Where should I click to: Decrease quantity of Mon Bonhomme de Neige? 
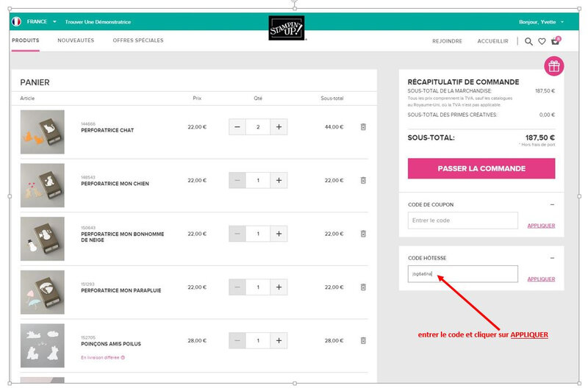pos(237,234)
